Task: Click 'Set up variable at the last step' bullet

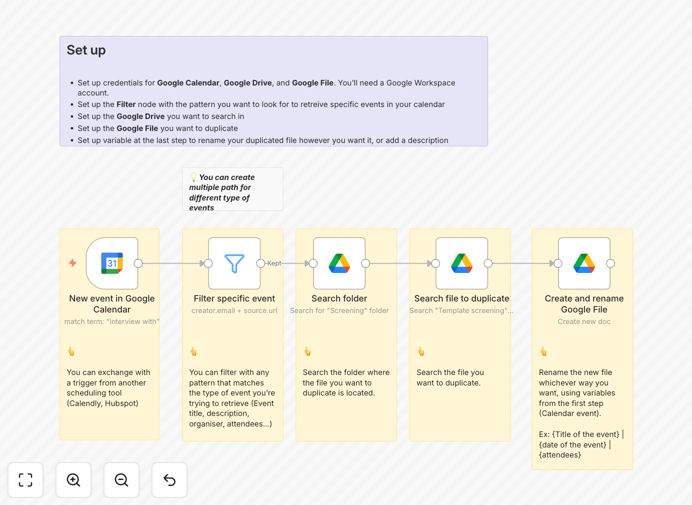Action: click(263, 140)
